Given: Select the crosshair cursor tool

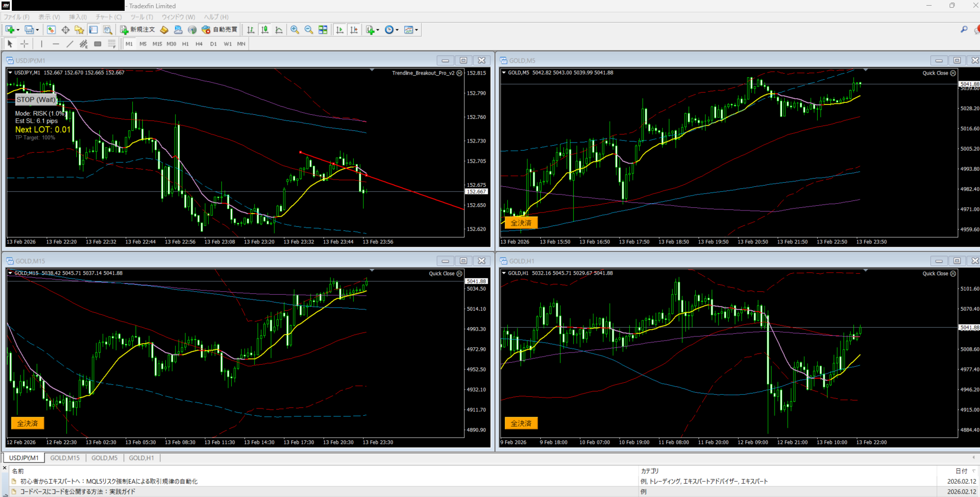Looking at the screenshot, I should click(x=24, y=44).
